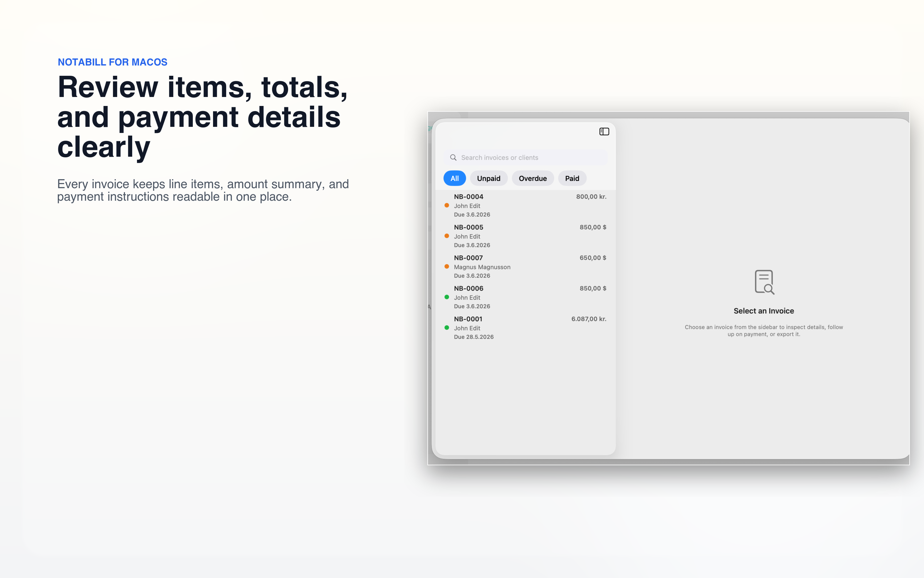Show Overdue invoices filter

[533, 178]
